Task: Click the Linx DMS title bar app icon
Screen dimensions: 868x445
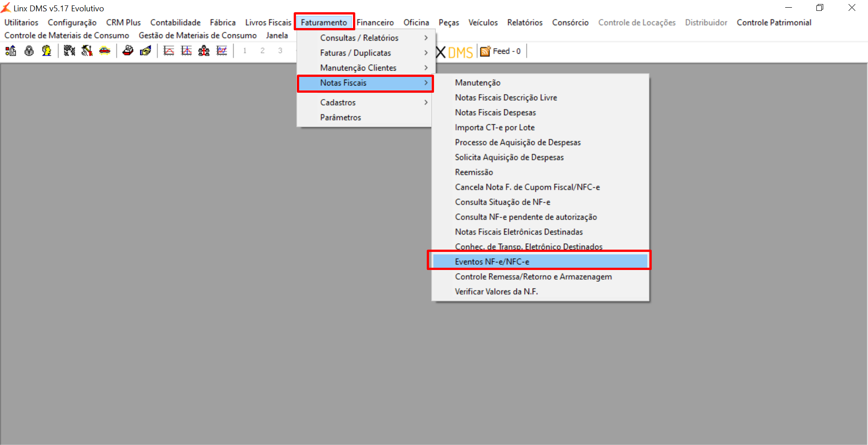Action: (6, 8)
